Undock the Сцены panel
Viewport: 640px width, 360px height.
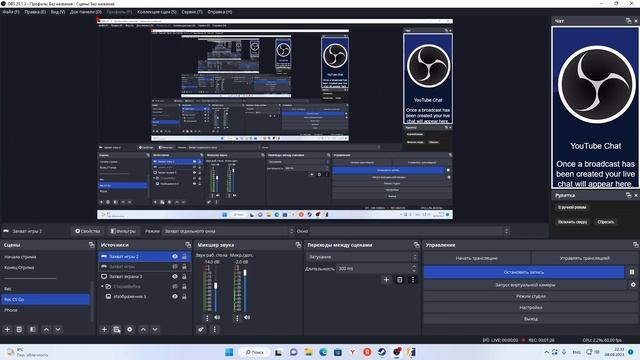[91, 244]
